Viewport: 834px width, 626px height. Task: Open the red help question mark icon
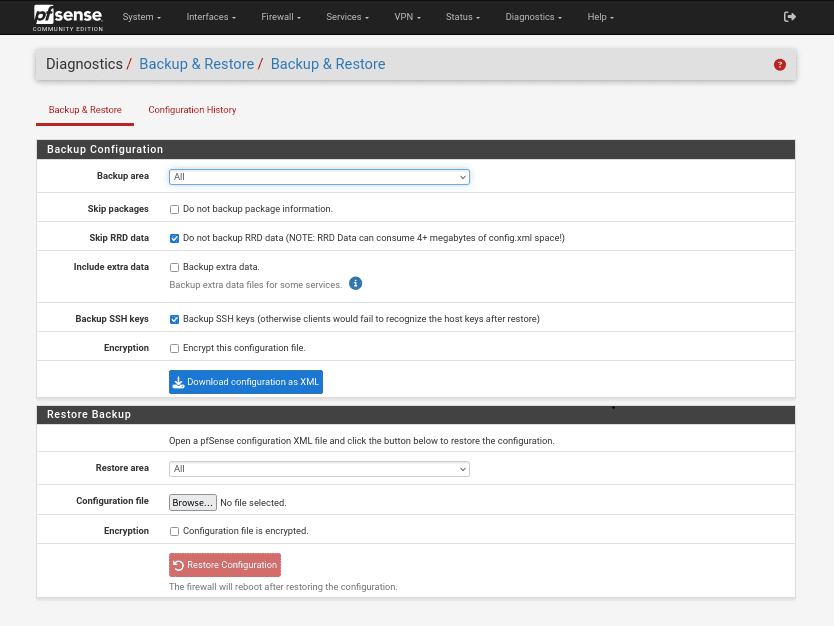click(780, 65)
